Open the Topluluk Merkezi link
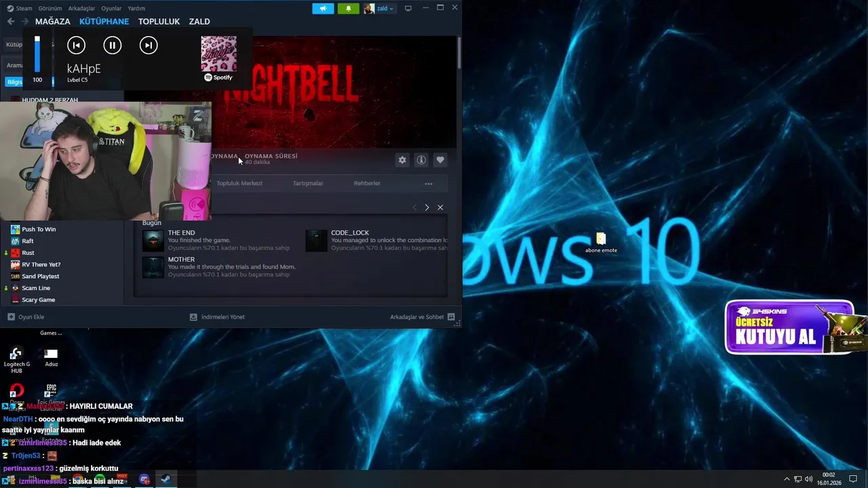This screenshot has width=868, height=488. pyautogui.click(x=239, y=183)
